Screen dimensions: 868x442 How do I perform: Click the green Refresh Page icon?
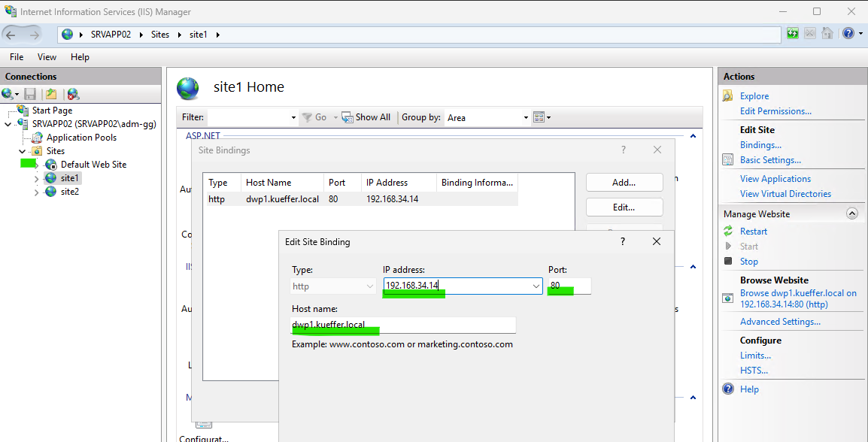click(x=793, y=34)
